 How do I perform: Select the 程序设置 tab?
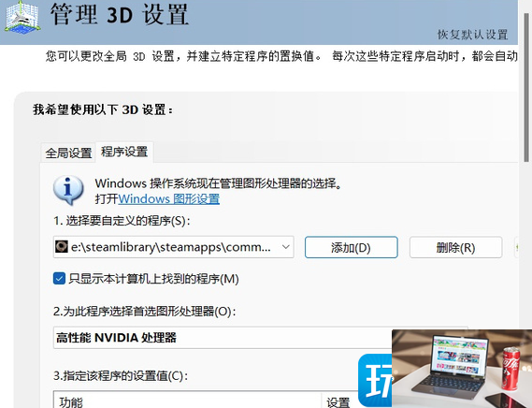[x=124, y=152]
